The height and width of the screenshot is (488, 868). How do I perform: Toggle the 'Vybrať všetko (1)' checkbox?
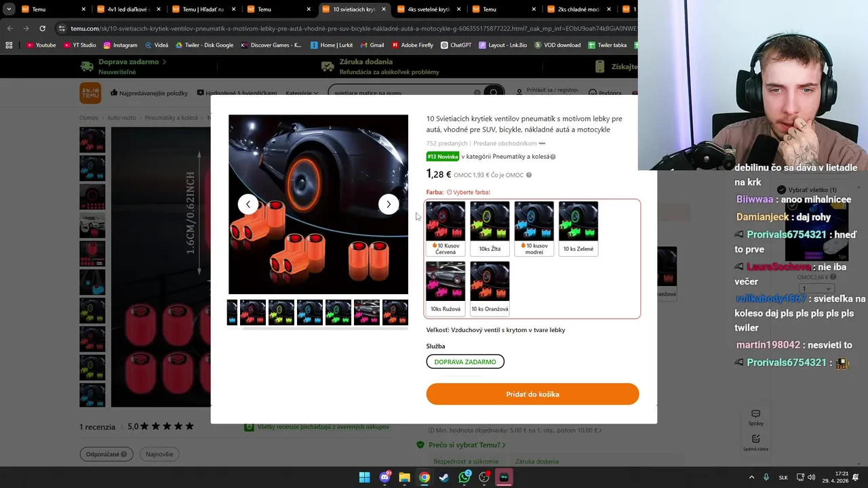[x=781, y=190]
